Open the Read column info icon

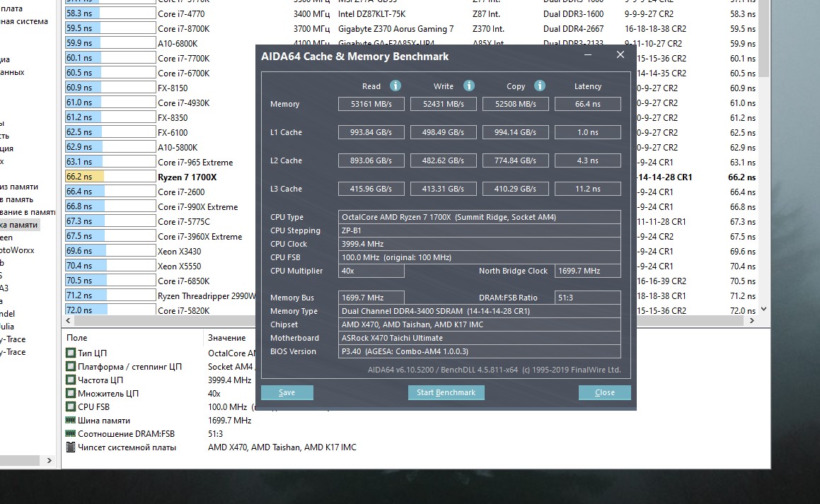coord(395,86)
